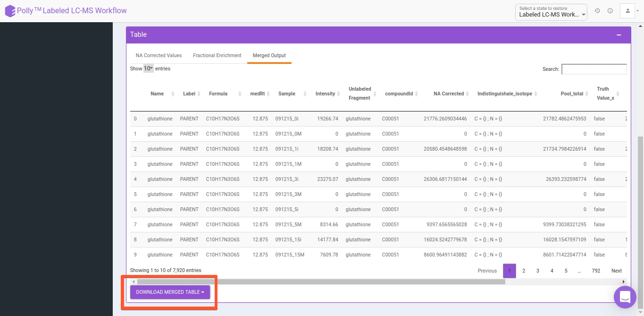This screenshot has width=644, height=316.
Task: Go to Previous page
Action: [x=487, y=271]
